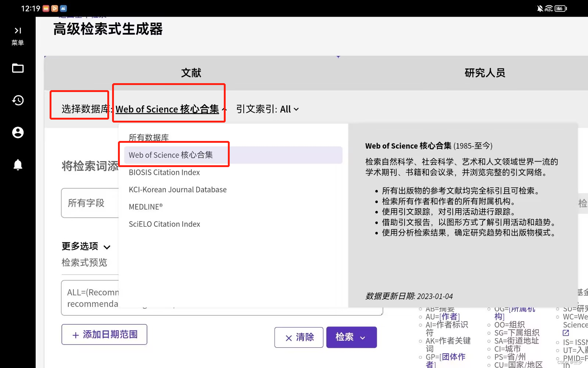The image size is (588, 368).
Task: Click the OO=组织 field tag
Action: 509,325
